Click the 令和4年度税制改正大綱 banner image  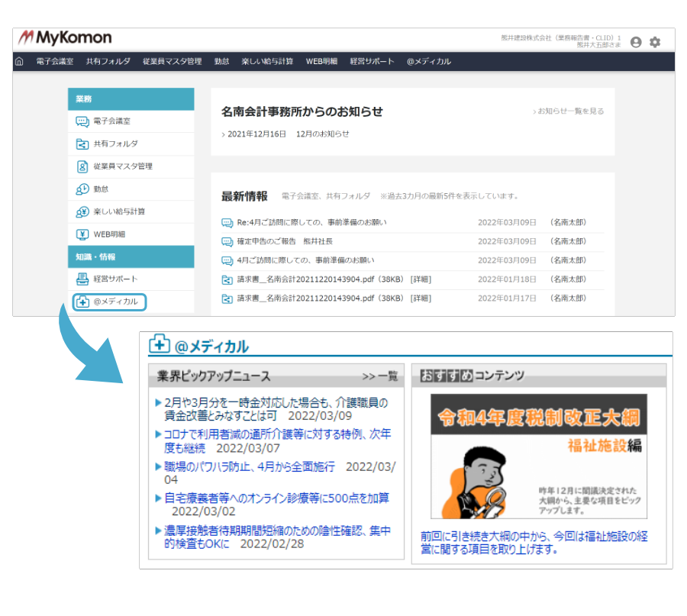(x=538, y=456)
